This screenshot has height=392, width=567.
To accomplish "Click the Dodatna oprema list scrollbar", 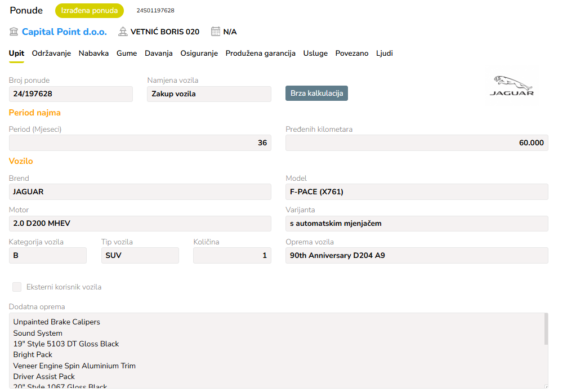I will point(546,329).
